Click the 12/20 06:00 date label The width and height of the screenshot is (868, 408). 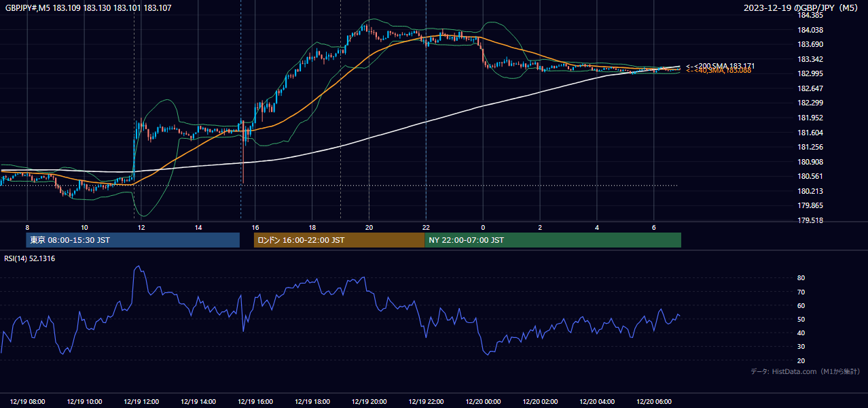654,402
